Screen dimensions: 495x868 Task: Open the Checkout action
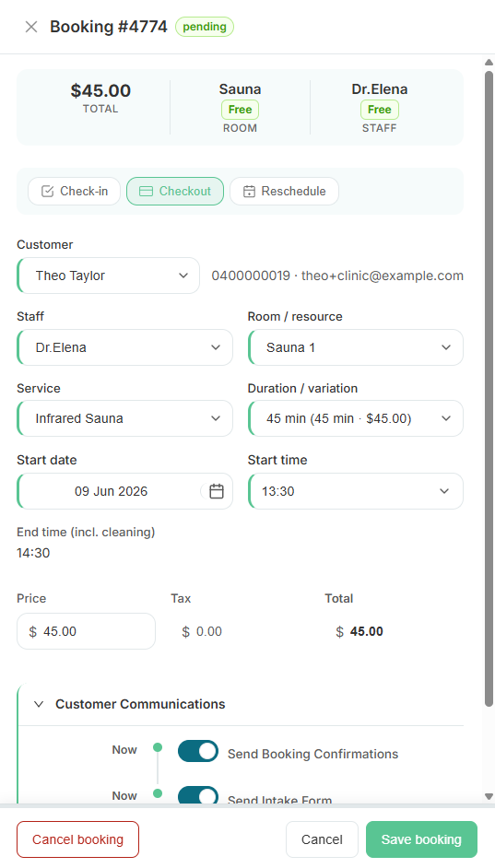[x=175, y=191]
